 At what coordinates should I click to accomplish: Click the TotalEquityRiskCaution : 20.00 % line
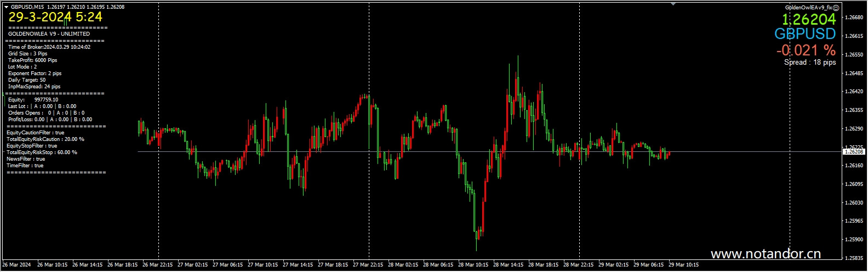tap(45, 139)
